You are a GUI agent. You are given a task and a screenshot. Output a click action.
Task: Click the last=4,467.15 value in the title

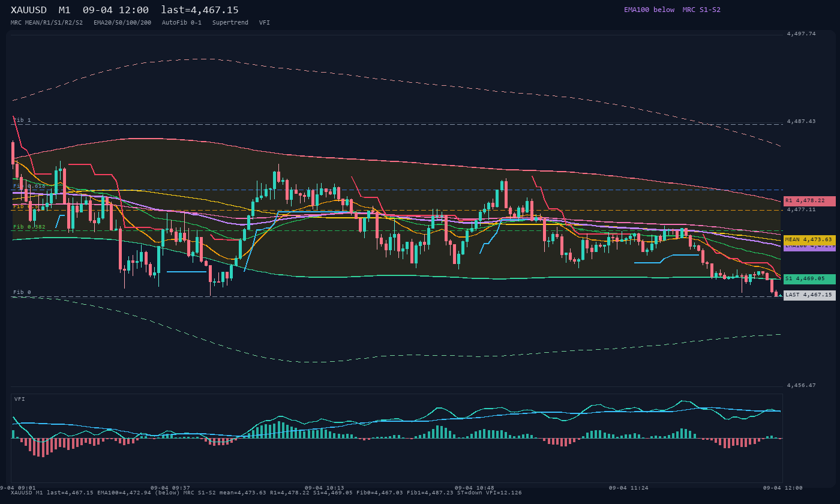200,10
